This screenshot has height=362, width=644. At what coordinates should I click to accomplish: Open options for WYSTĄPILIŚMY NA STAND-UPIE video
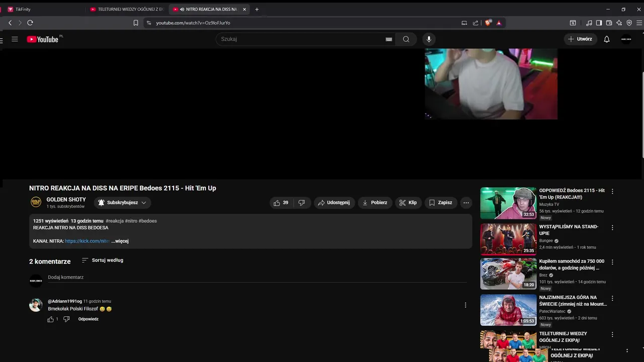(612, 228)
